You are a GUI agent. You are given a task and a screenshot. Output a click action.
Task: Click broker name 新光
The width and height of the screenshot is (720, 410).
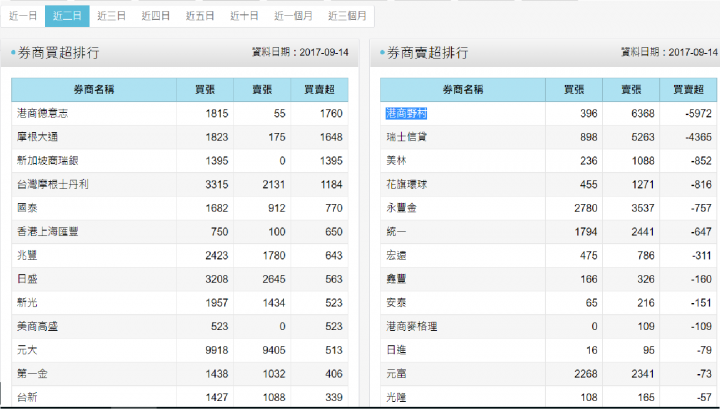[x=27, y=303]
